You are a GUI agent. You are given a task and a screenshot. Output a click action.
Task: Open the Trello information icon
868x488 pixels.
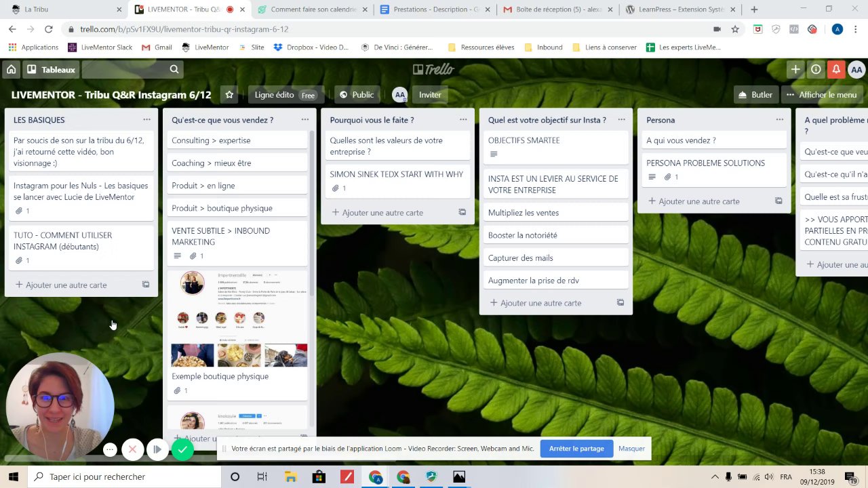coord(816,69)
